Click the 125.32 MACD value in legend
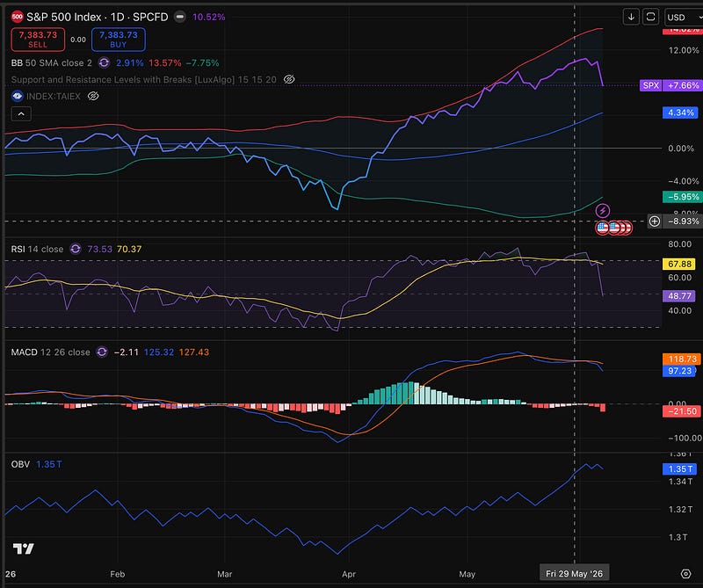The height and width of the screenshot is (588, 703). tap(159, 352)
